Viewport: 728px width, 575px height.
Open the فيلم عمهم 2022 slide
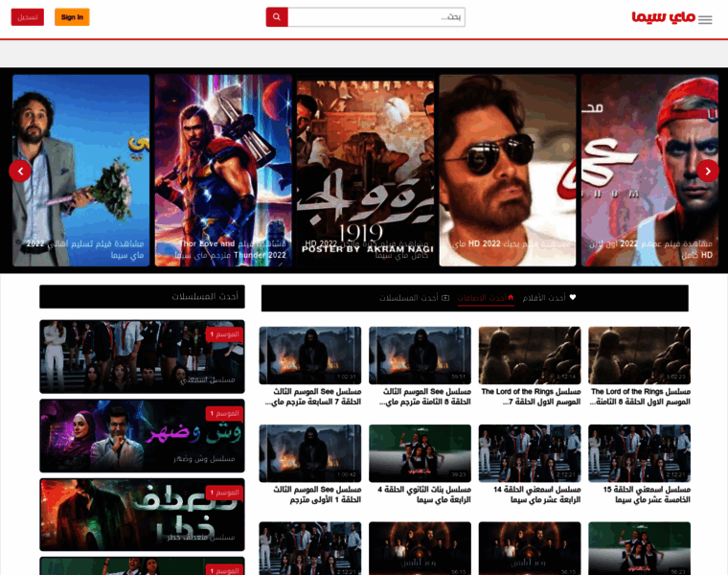point(649,171)
